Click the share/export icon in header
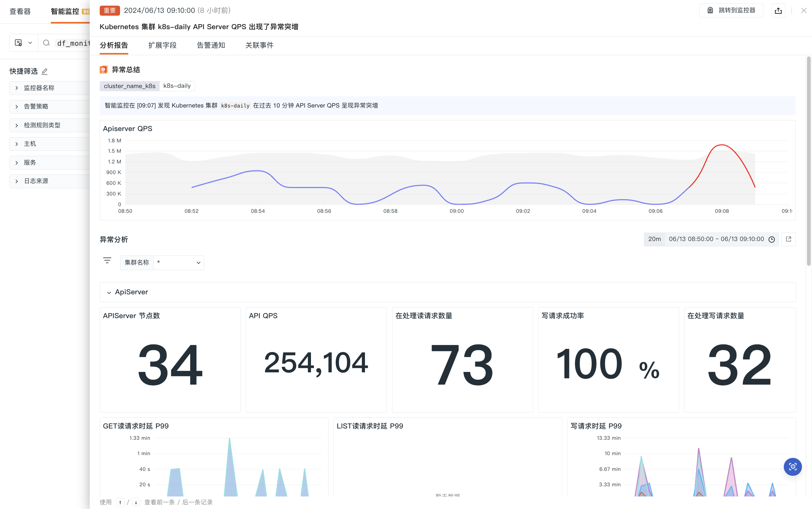Screen dimensions: 812x509 (778, 11)
